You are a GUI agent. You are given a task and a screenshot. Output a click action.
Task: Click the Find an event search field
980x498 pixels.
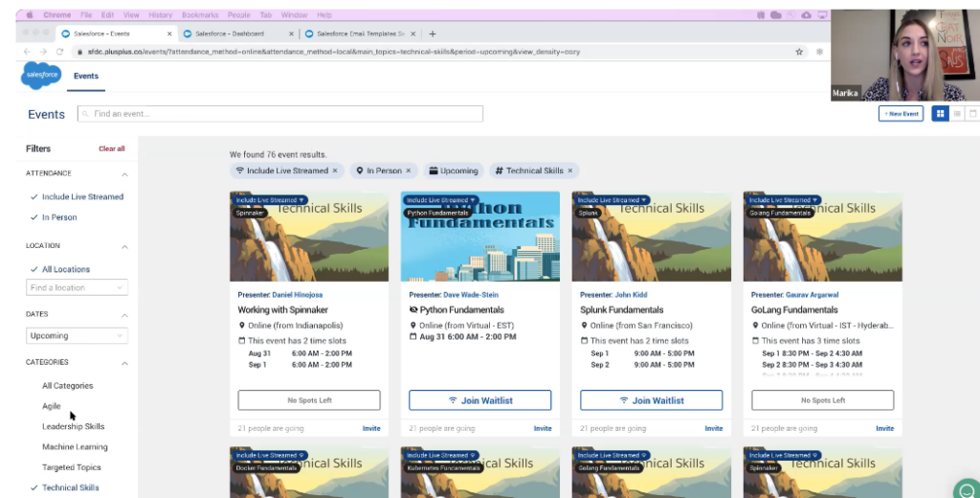pyautogui.click(x=280, y=113)
